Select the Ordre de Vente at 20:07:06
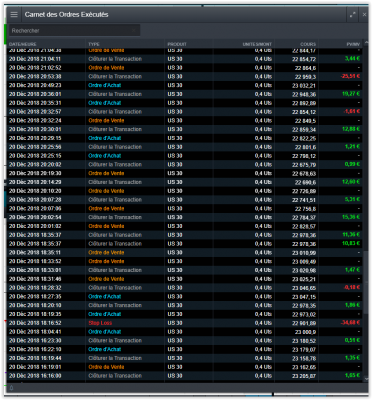Image resolution: width=372 pixels, height=400 pixels. click(106, 209)
